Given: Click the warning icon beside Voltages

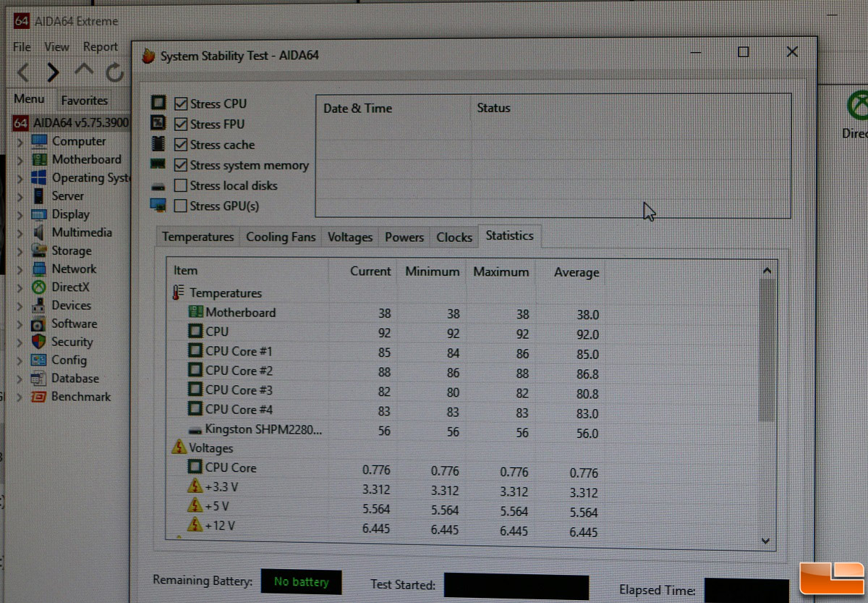Looking at the screenshot, I should pos(179,447).
